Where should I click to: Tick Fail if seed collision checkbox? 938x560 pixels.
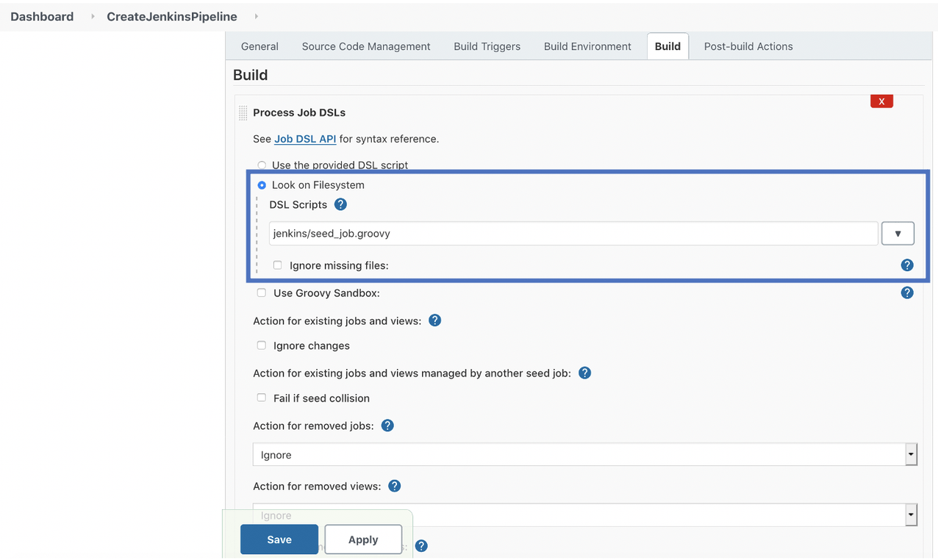click(261, 398)
